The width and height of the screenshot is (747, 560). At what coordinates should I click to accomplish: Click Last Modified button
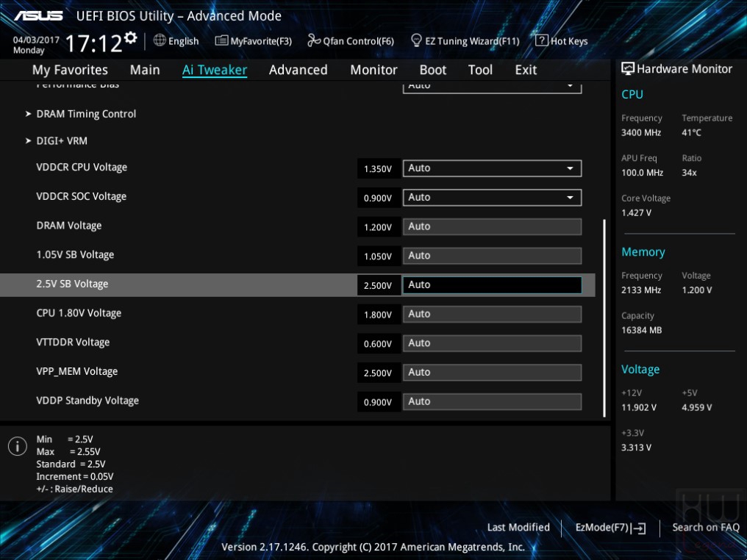pyautogui.click(x=518, y=528)
